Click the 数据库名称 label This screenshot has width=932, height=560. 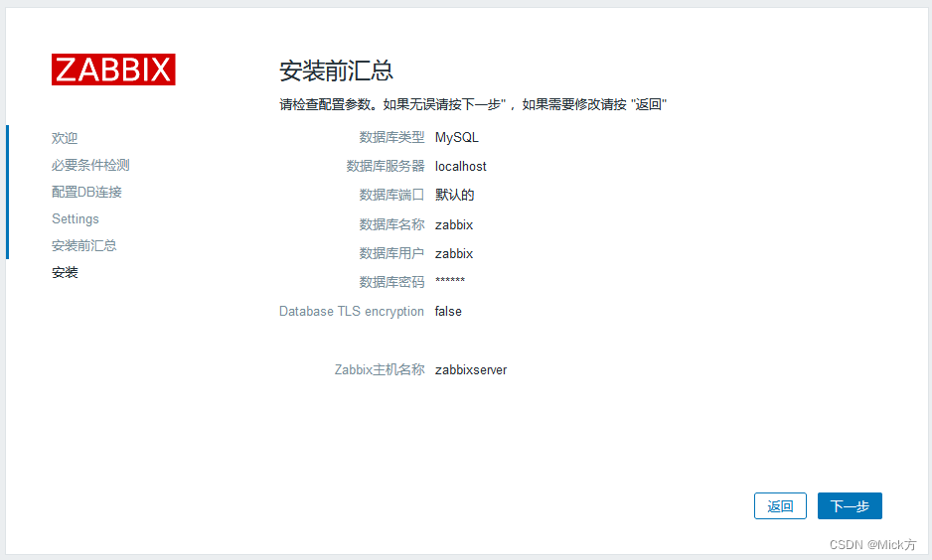(391, 224)
